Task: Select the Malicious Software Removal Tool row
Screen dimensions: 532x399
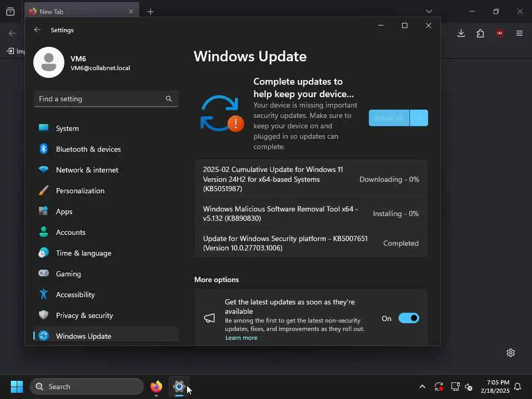Action: pos(311,214)
